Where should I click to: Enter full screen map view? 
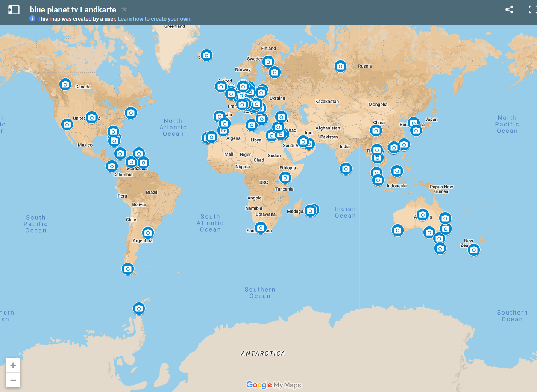(532, 10)
